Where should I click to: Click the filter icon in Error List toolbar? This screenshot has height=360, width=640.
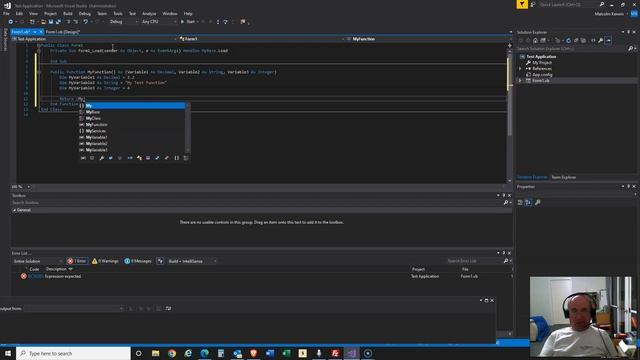160,261
